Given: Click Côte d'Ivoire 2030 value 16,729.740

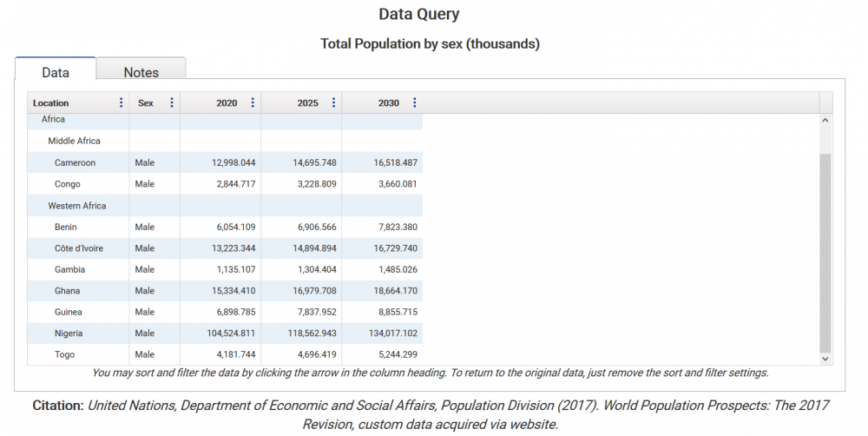Looking at the screenshot, I should pyautogui.click(x=395, y=248).
